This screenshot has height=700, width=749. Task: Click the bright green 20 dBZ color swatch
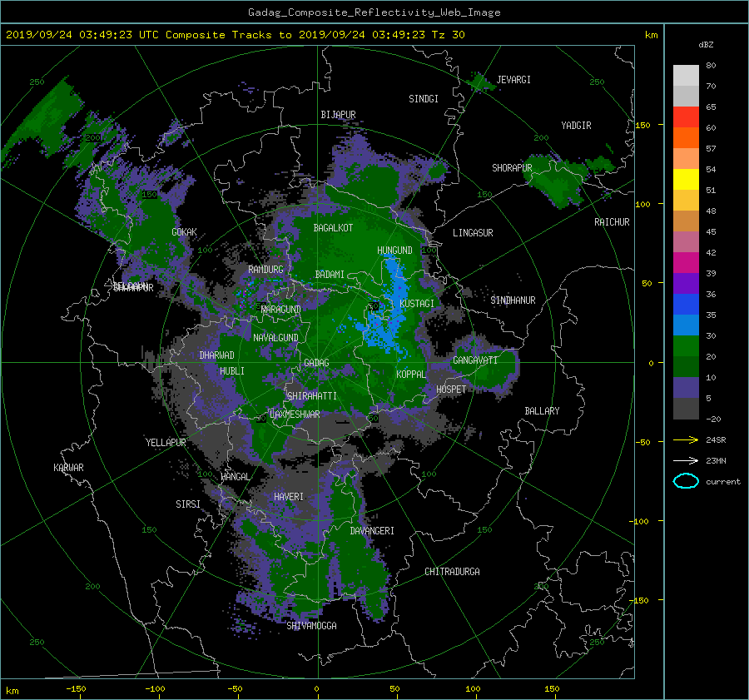pyautogui.click(x=686, y=346)
